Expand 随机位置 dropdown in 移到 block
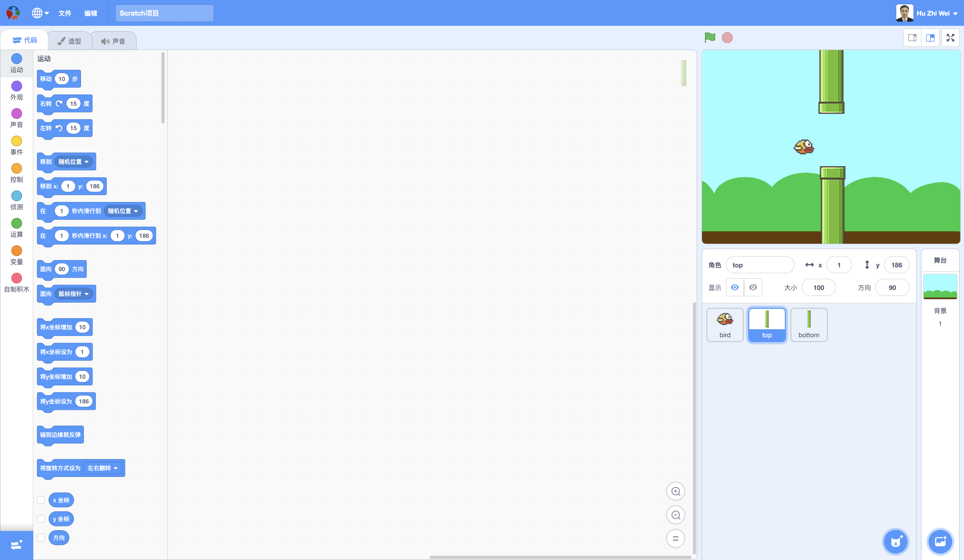Viewport: 964px width, 560px height. [74, 162]
